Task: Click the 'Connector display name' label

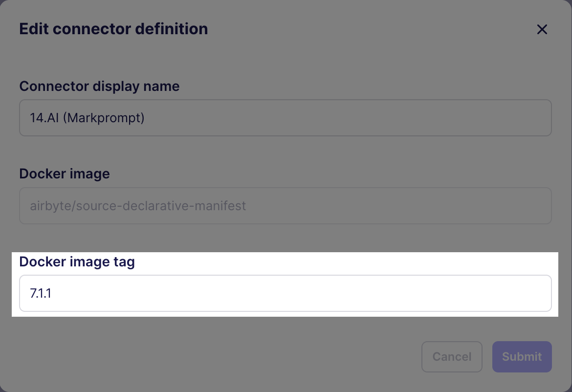Action: pos(99,87)
